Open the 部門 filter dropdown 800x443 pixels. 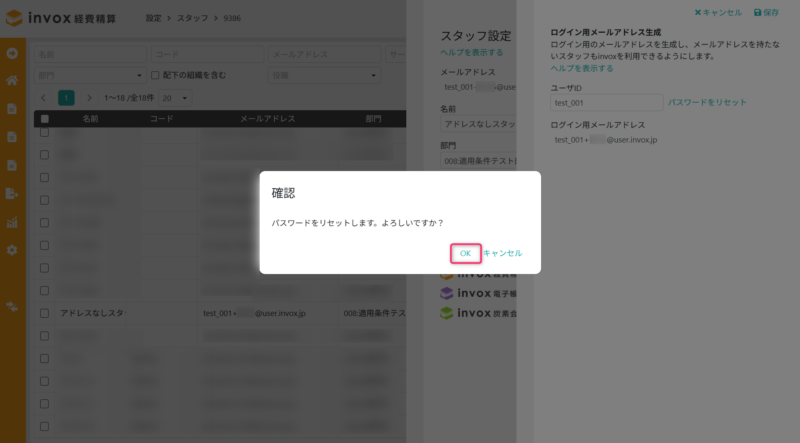click(90, 76)
